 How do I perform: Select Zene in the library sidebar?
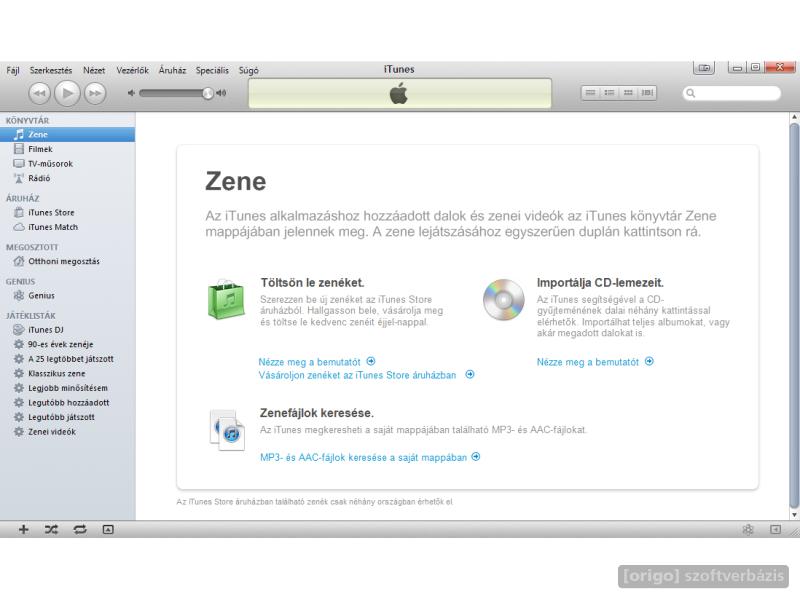click(x=67, y=135)
